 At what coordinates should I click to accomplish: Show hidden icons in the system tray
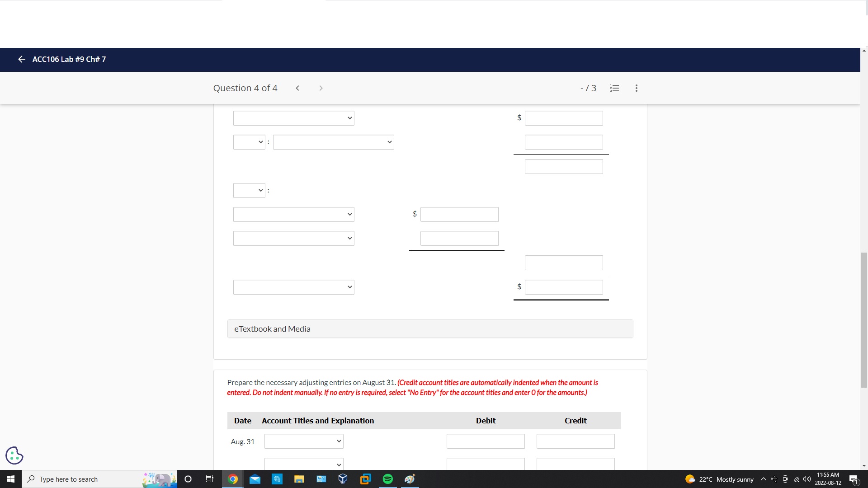pos(763,479)
